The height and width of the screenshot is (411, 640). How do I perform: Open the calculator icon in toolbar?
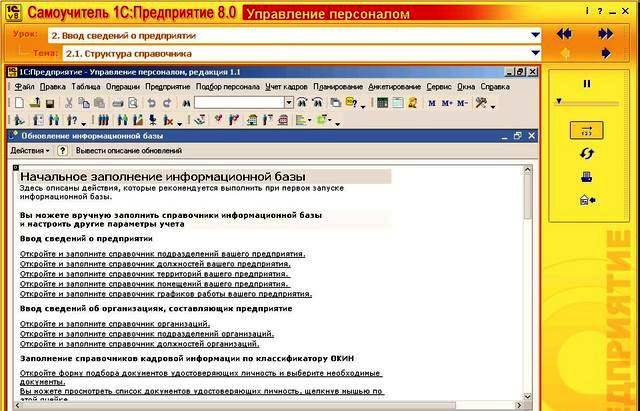pyautogui.click(x=382, y=103)
